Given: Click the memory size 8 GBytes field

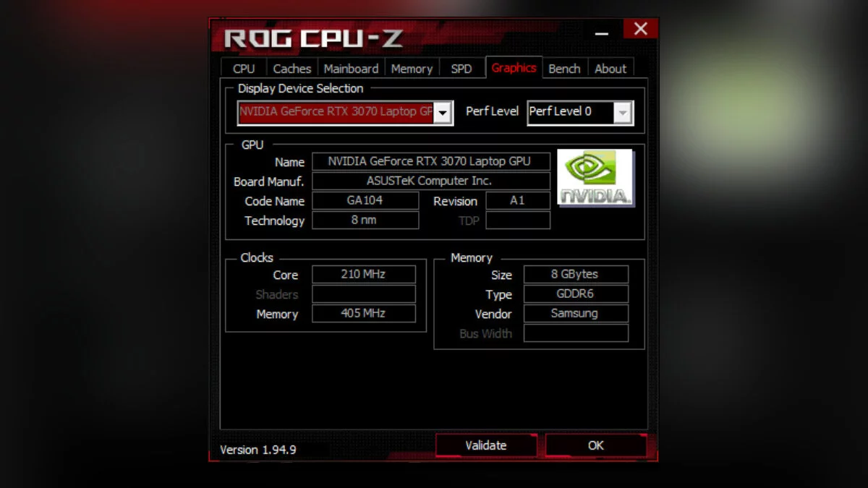Looking at the screenshot, I should (x=576, y=275).
